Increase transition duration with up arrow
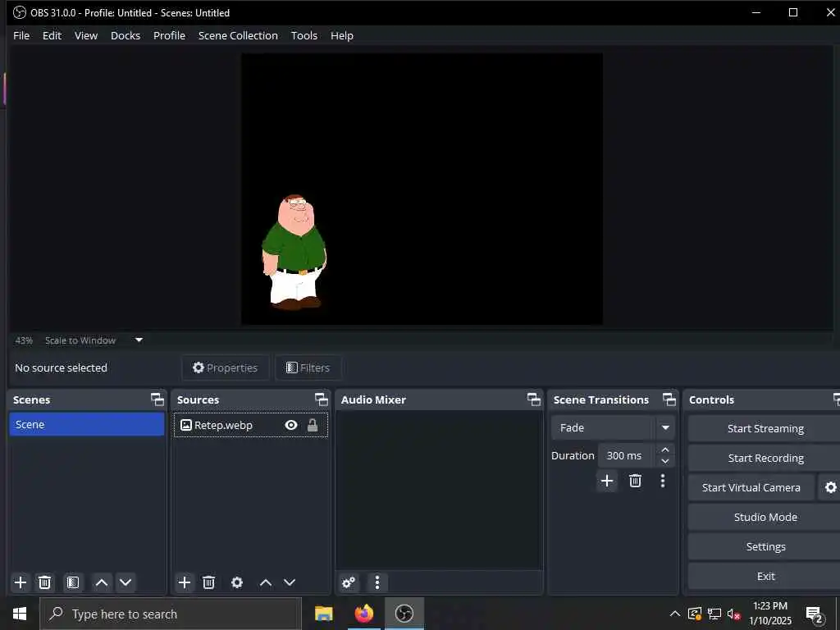Image resolution: width=840 pixels, height=630 pixels. (x=665, y=450)
